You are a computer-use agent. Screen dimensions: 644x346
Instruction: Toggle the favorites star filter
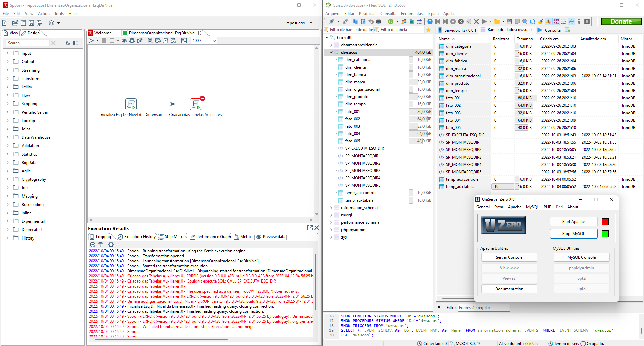click(x=428, y=30)
